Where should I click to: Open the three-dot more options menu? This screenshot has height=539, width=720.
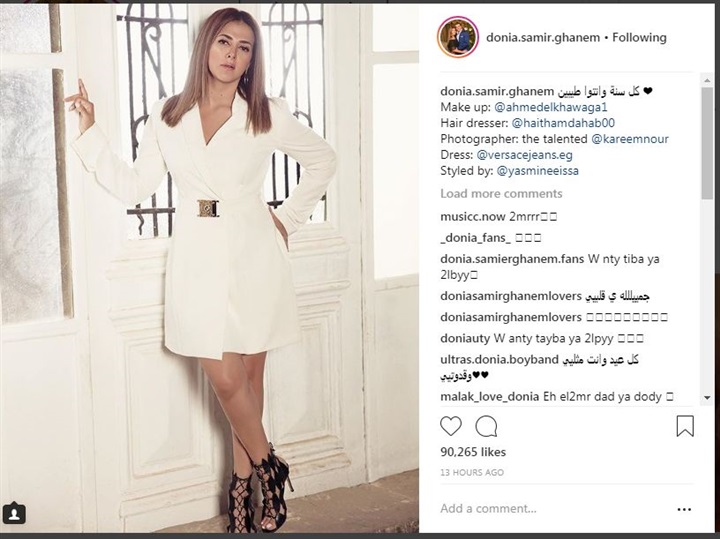point(684,509)
